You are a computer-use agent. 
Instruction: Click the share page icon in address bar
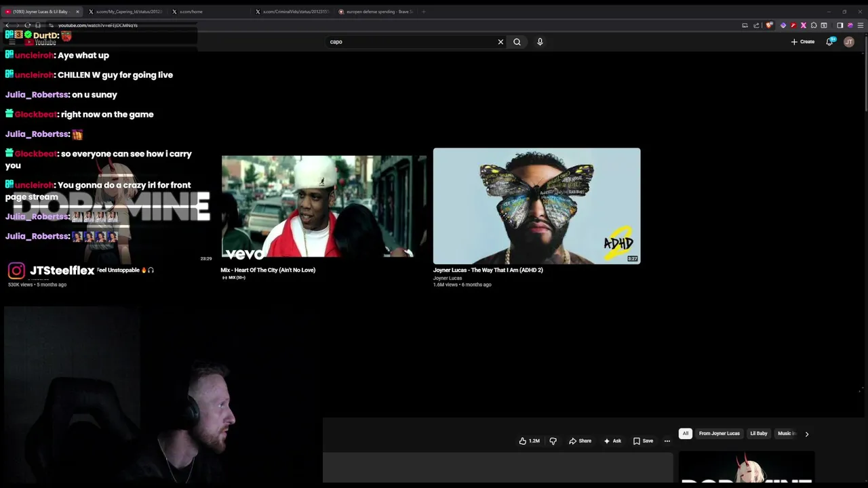[756, 25]
